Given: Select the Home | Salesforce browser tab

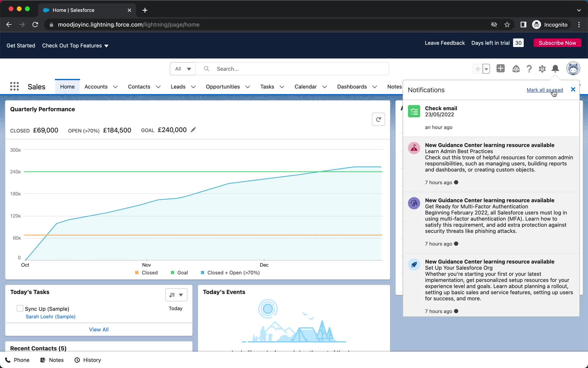Looking at the screenshot, I should point(87,10).
